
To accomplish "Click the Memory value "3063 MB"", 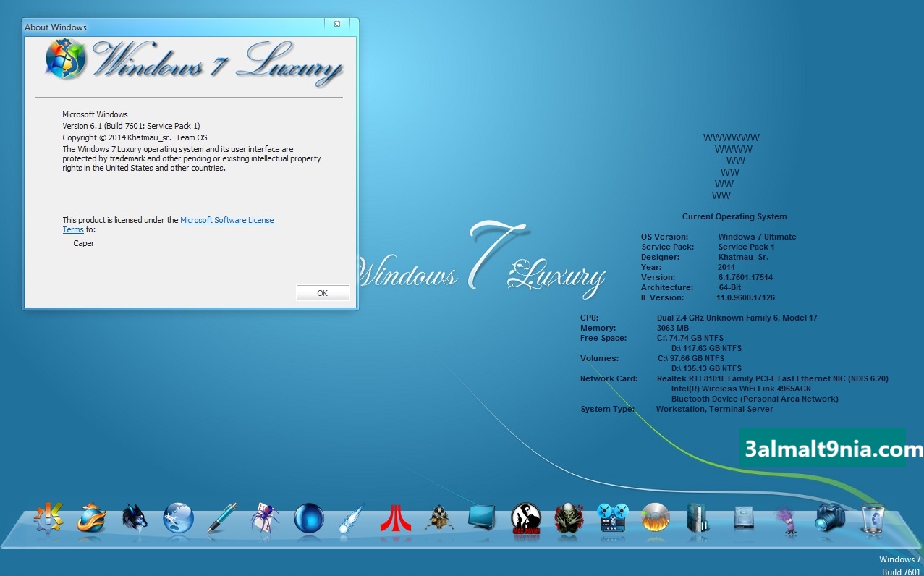I will (673, 328).
